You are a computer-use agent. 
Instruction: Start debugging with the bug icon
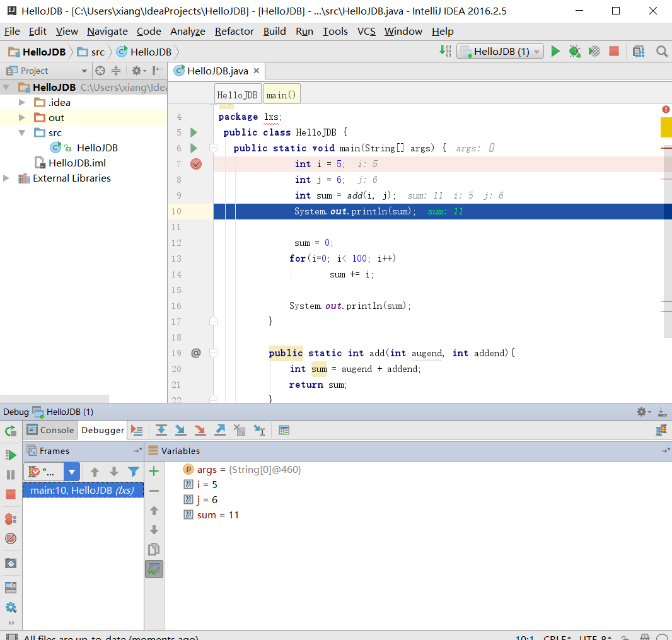tap(574, 52)
